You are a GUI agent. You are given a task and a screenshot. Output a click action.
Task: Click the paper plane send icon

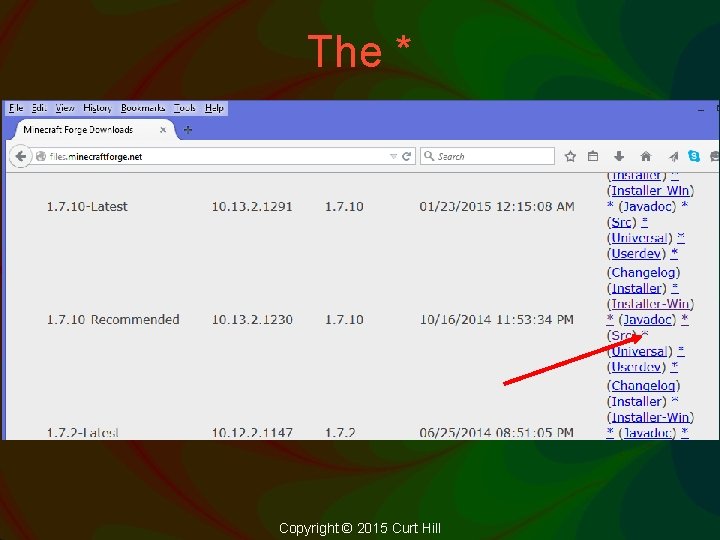pos(674,157)
